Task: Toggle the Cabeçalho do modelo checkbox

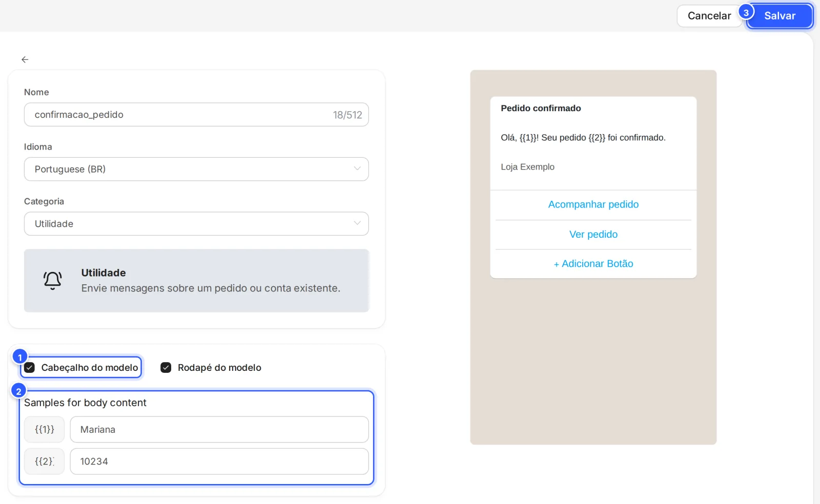Action: [x=30, y=367]
